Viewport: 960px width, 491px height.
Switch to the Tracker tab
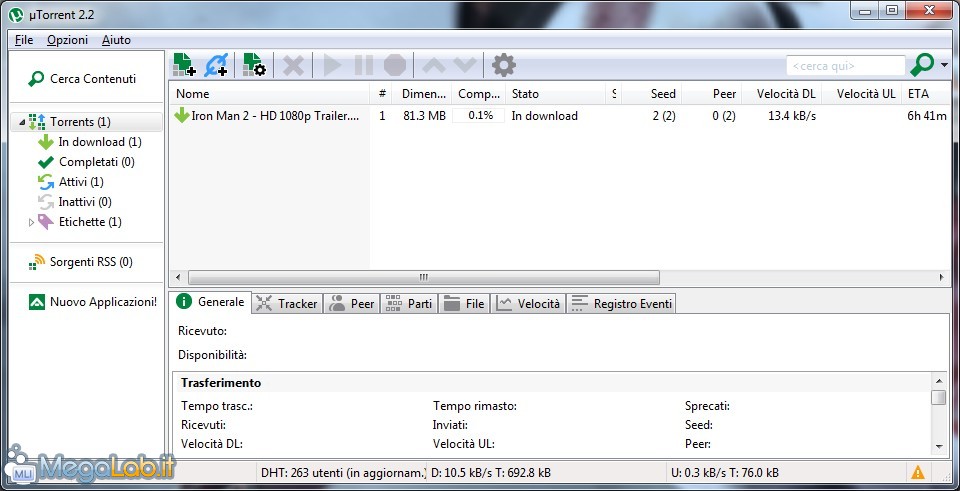click(x=287, y=304)
